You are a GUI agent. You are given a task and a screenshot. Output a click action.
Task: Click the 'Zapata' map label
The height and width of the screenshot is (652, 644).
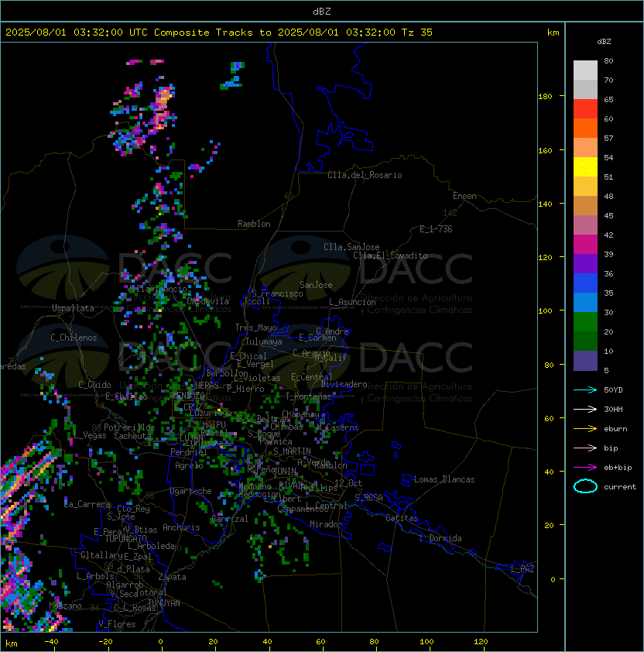[x=172, y=577]
